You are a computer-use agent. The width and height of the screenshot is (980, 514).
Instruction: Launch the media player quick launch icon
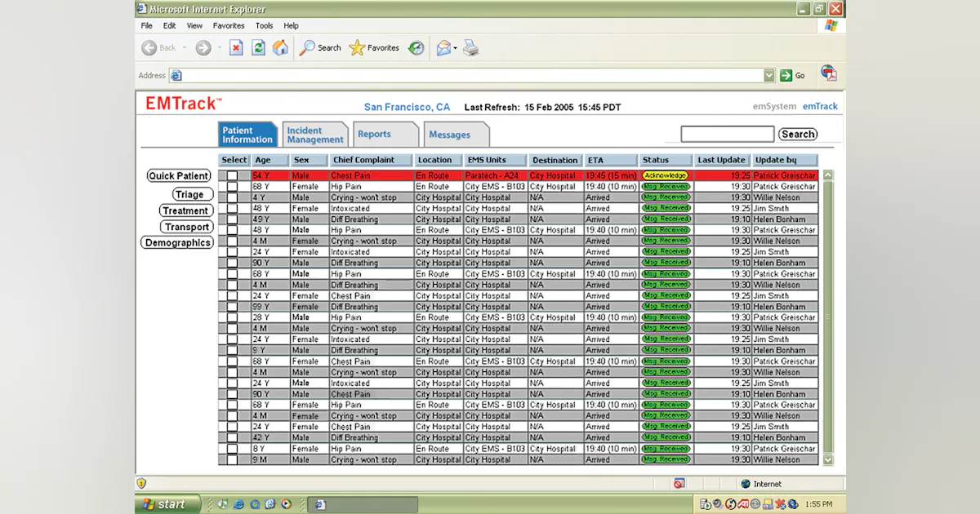click(x=286, y=504)
